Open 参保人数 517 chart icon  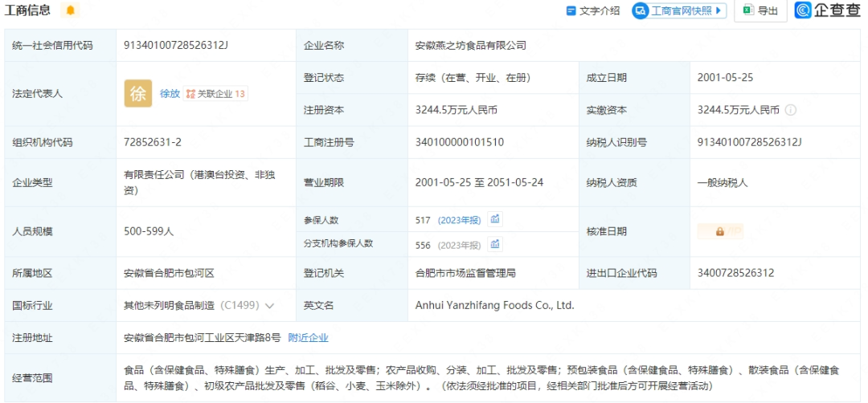pos(496,219)
